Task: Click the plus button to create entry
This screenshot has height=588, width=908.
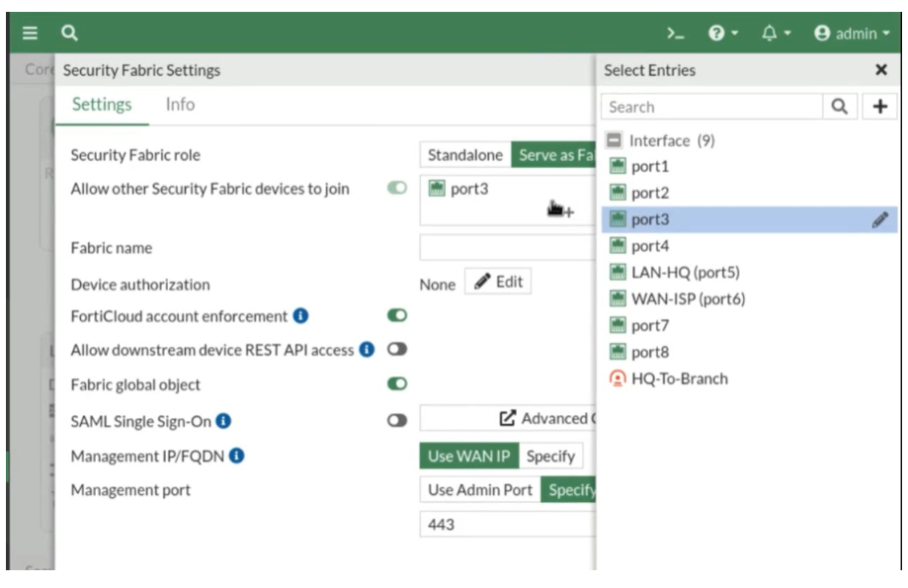Action: [879, 107]
